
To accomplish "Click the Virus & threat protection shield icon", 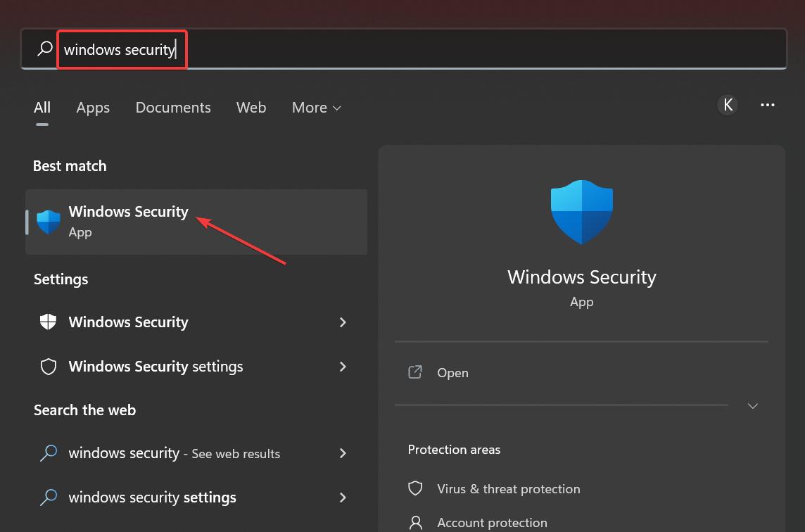I will pos(415,488).
